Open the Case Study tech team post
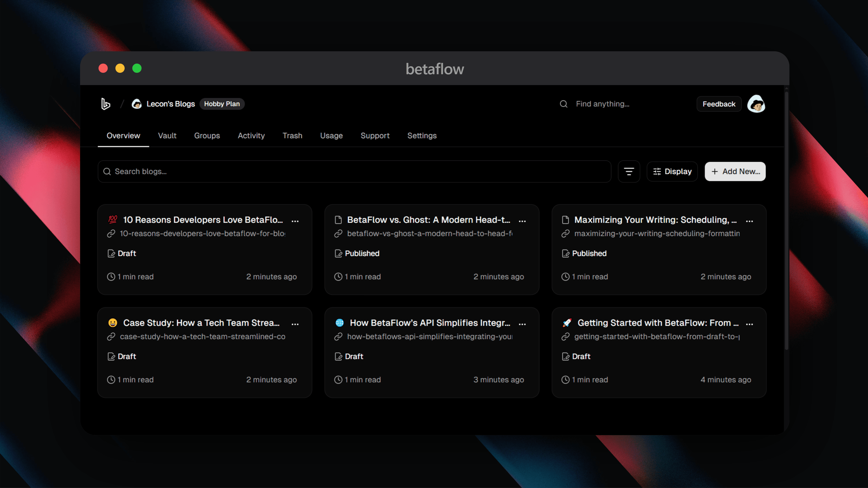 coord(202,323)
